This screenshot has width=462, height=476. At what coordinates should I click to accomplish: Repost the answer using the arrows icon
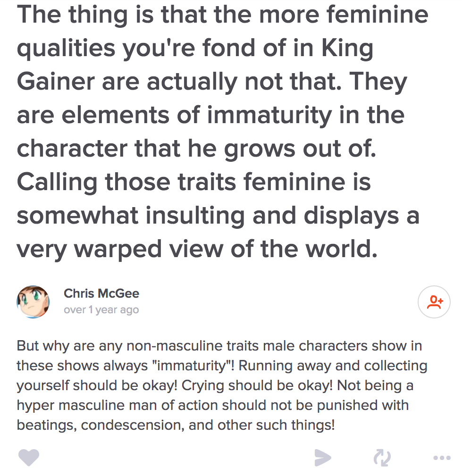pos(382,457)
